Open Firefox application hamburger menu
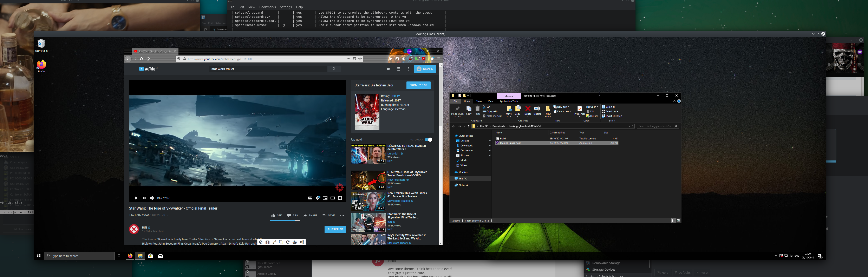 tap(438, 59)
